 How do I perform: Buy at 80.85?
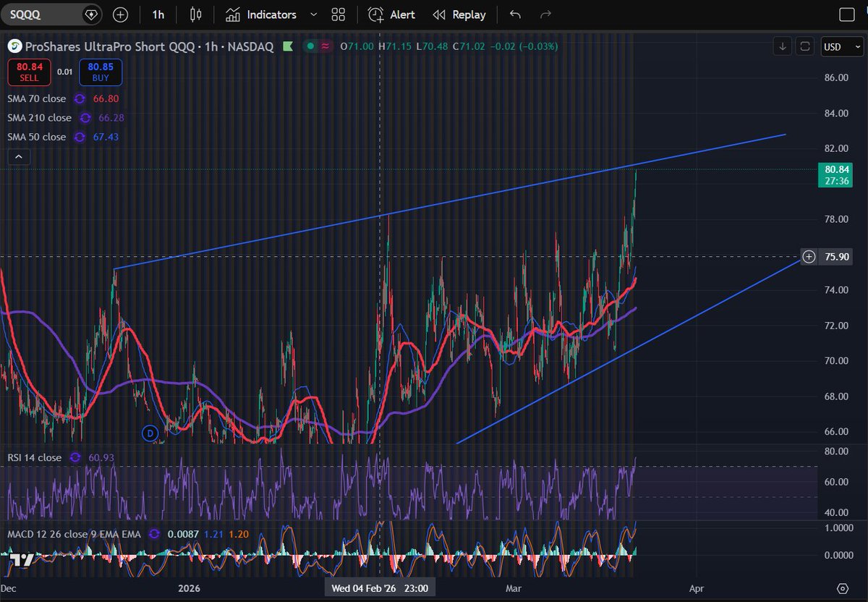click(101, 72)
